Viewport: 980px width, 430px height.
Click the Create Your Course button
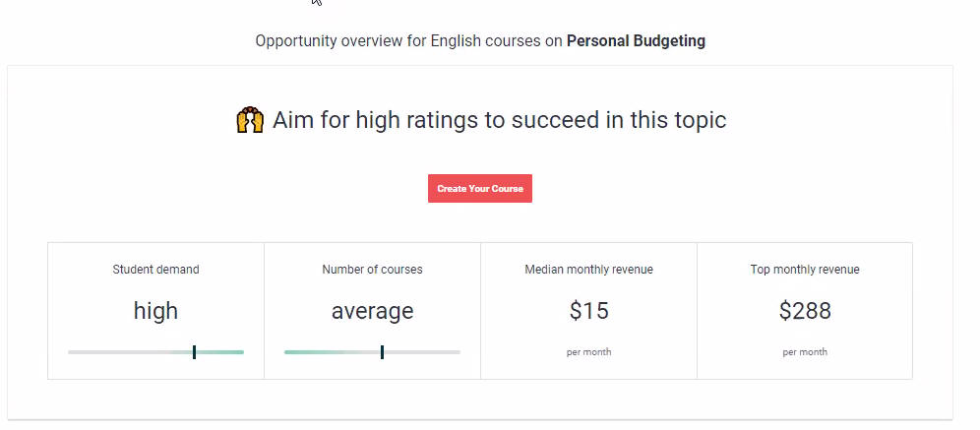point(480,188)
